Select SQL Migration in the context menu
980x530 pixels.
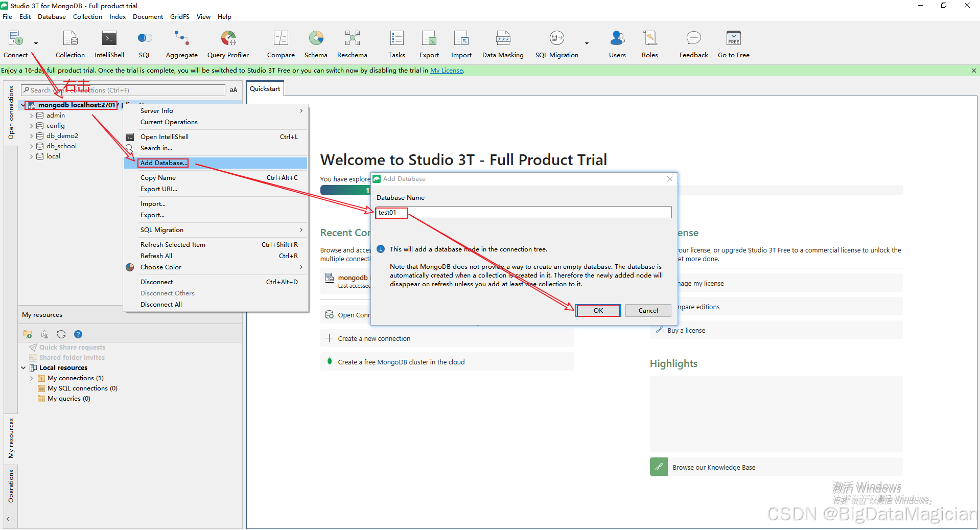[216, 230]
